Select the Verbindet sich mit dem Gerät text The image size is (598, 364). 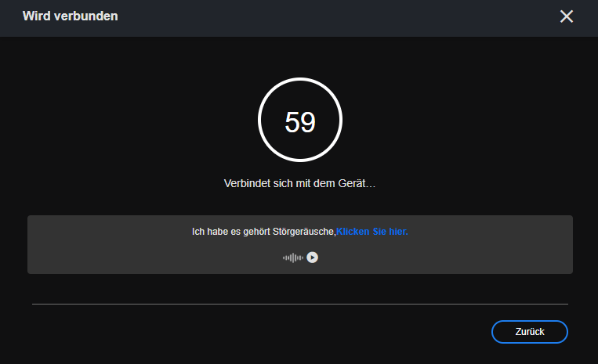click(299, 183)
